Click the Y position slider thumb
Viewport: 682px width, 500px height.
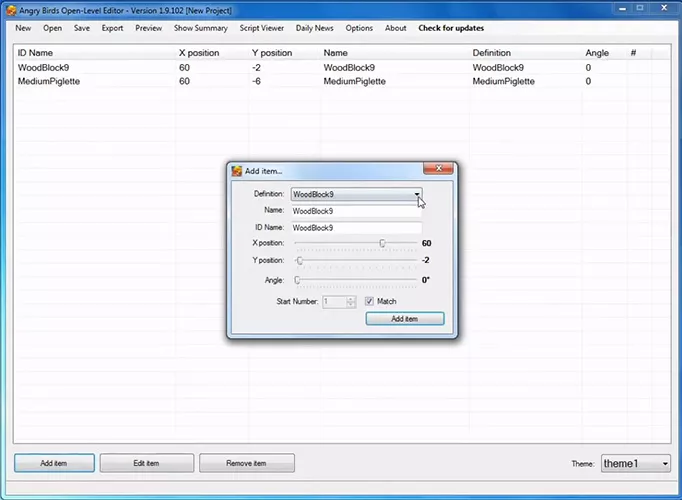[x=300, y=260]
